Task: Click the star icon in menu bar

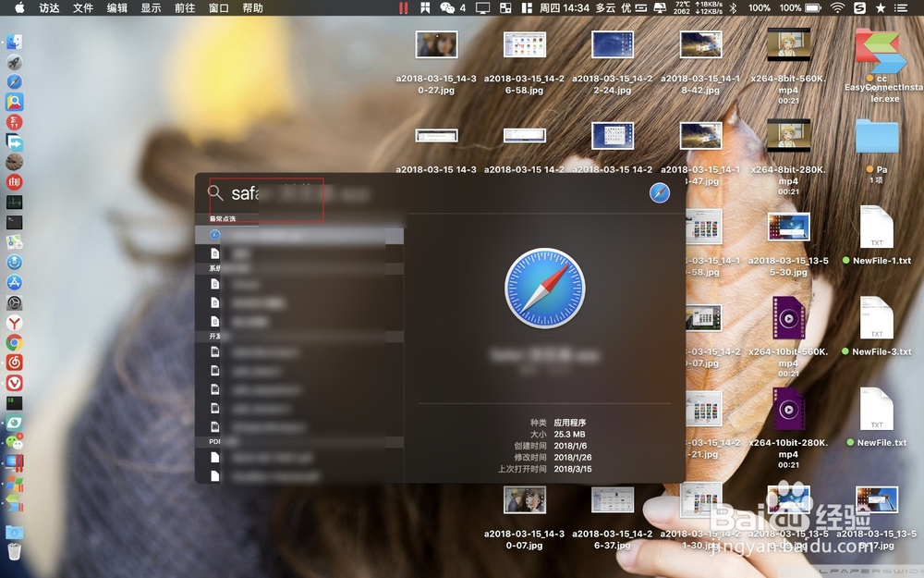Action: point(881,7)
